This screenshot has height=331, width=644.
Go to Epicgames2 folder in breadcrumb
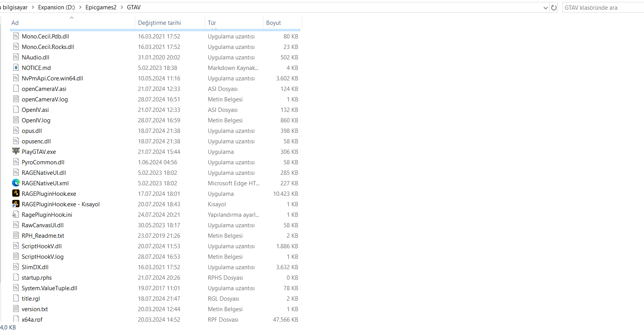(x=101, y=7)
